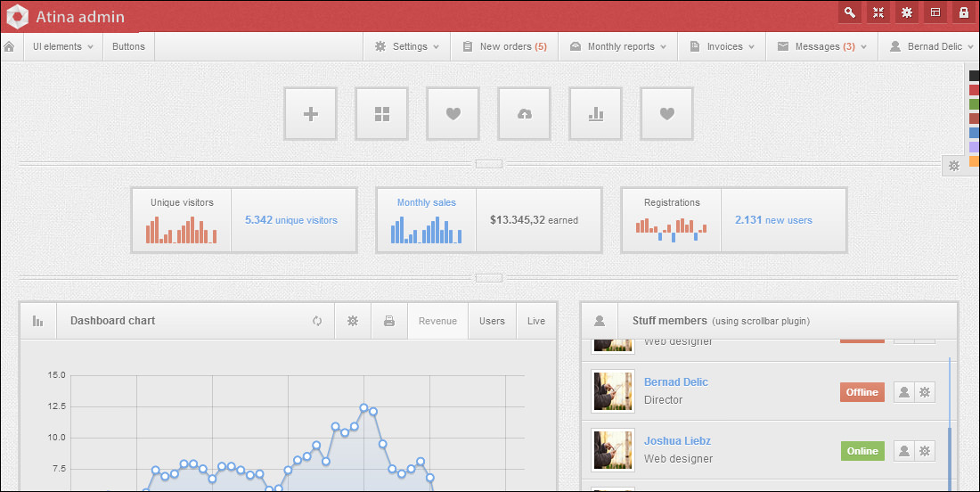Click the $13.345,32 earned text

pyautogui.click(x=534, y=220)
